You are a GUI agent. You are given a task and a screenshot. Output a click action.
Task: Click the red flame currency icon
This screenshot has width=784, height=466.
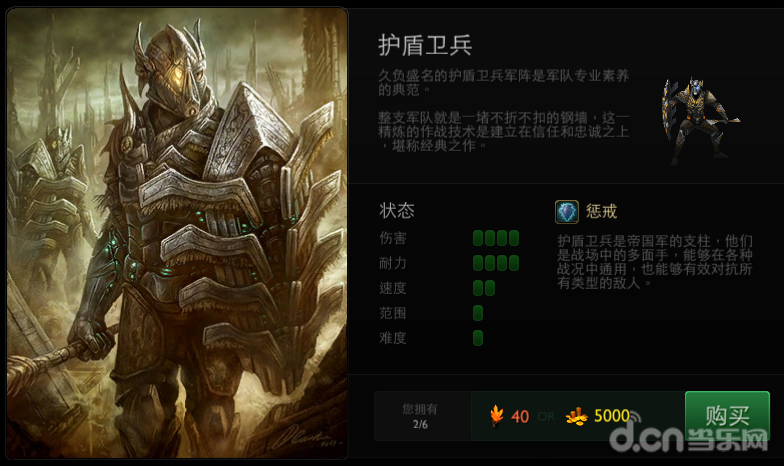coord(497,416)
